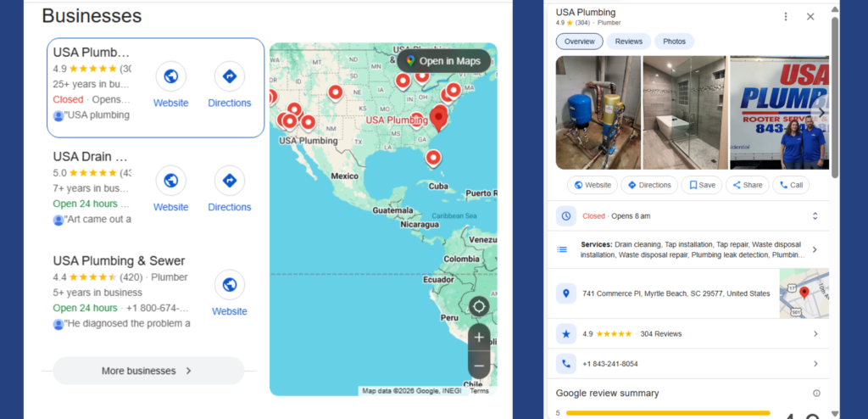868x419 pixels.
Task: Click Website icon for USA Plumbing listing
Action: (170, 76)
